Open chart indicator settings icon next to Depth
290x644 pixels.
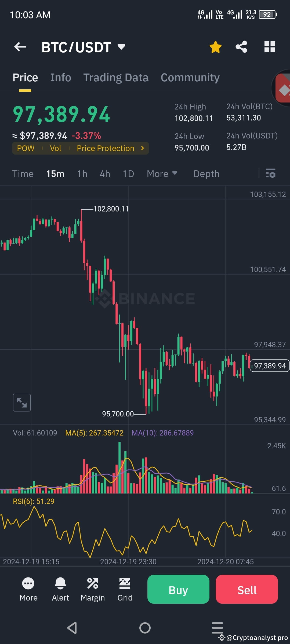click(x=271, y=174)
